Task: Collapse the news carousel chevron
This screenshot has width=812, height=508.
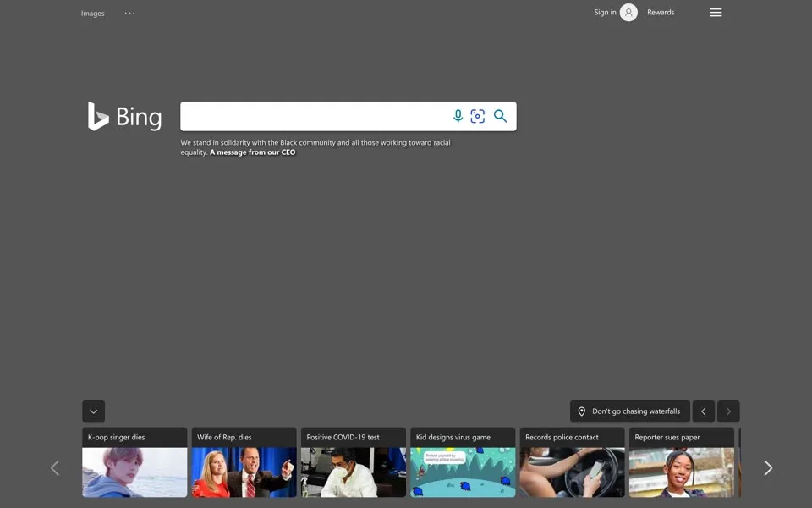Action: pyautogui.click(x=93, y=411)
